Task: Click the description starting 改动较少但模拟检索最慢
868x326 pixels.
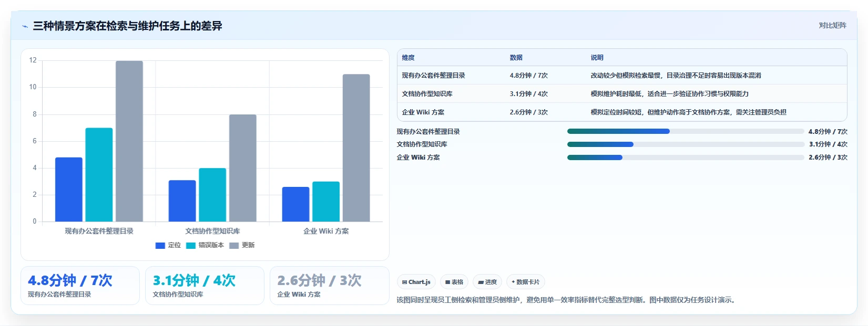Action: coord(676,76)
